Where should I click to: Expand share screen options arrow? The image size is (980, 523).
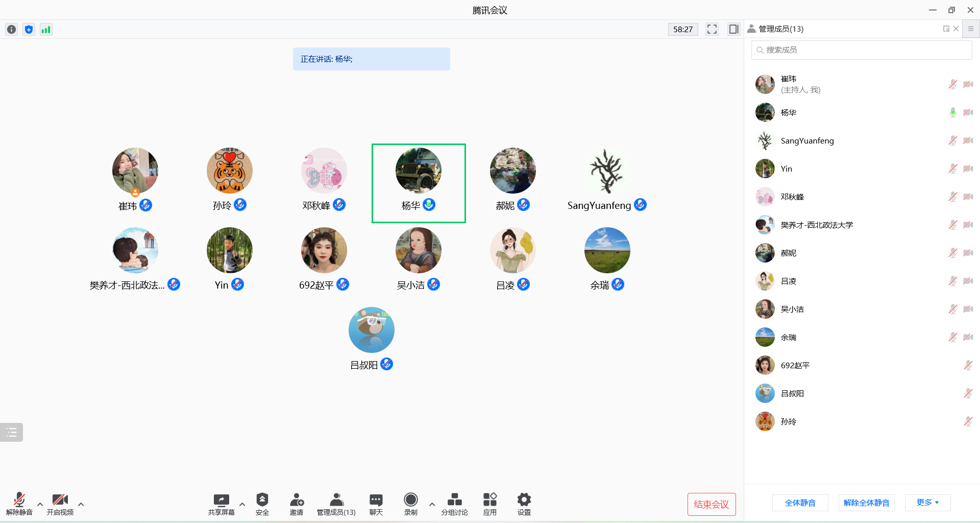[242, 504]
